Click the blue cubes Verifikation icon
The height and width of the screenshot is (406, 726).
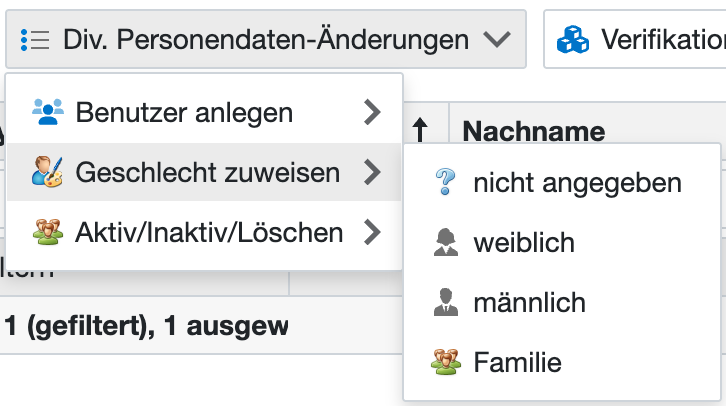click(x=574, y=40)
